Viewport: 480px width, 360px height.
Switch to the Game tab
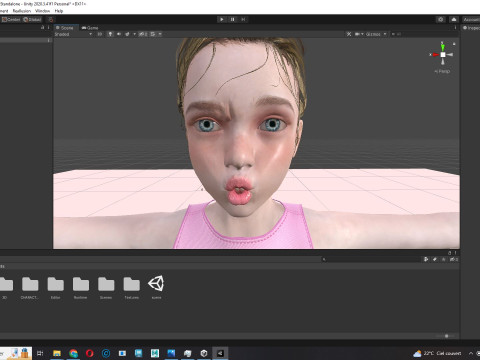90,28
